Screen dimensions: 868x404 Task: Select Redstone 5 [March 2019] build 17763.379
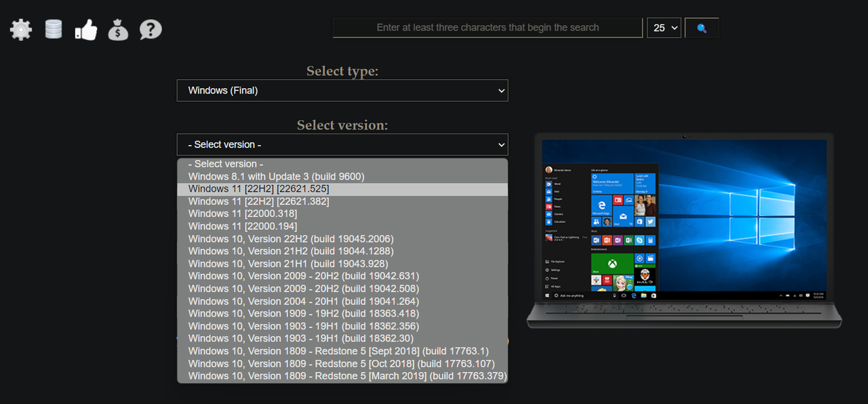342,376
